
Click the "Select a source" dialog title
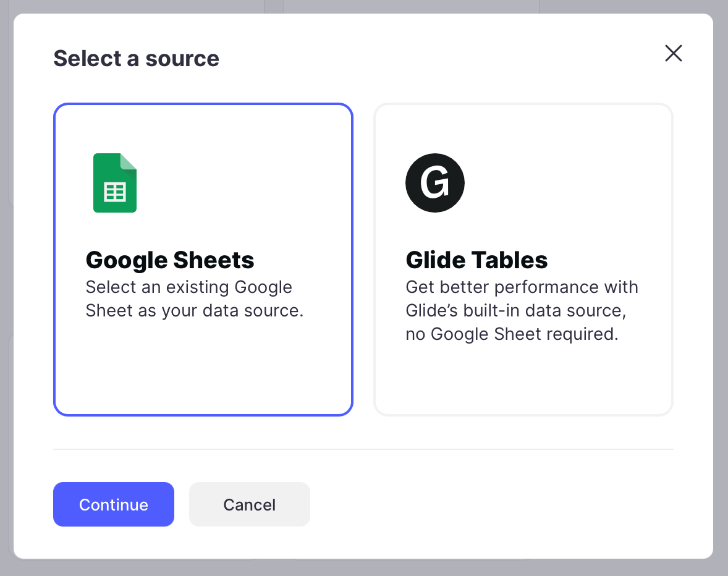(136, 59)
